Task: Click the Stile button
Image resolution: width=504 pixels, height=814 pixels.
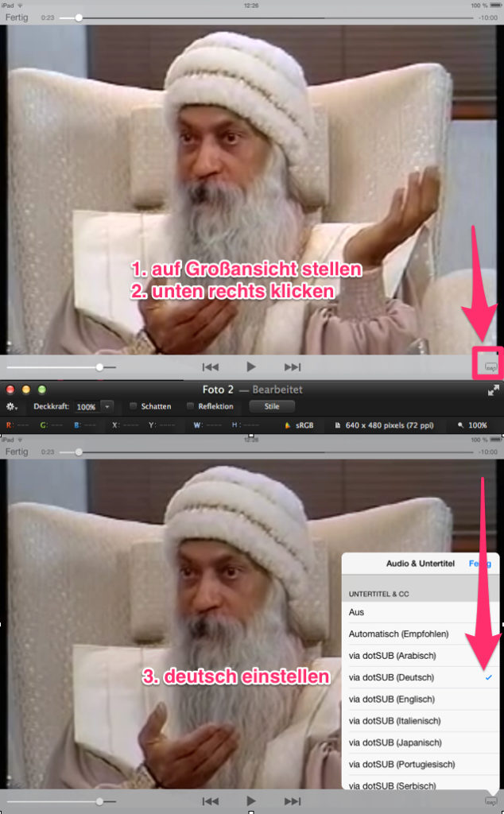Action: (x=272, y=406)
